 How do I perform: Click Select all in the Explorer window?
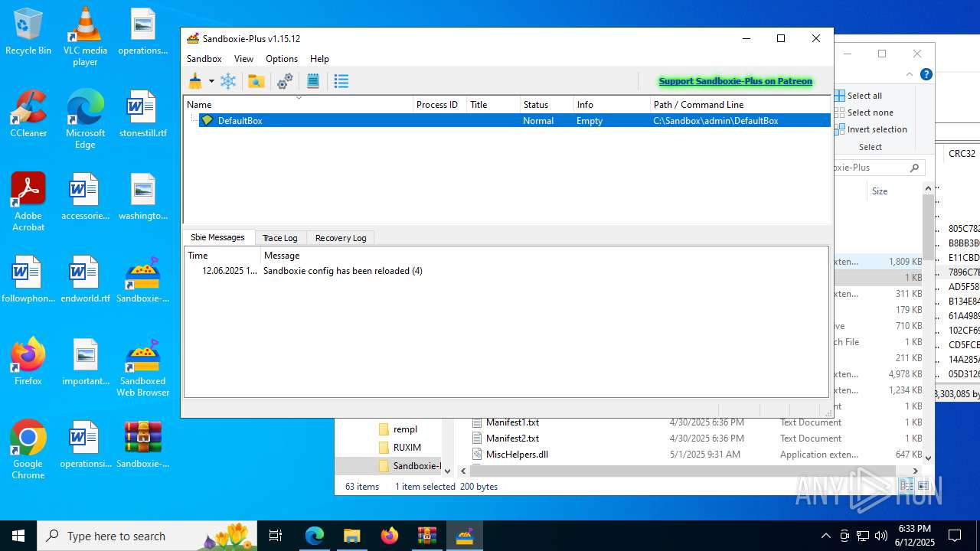(859, 96)
